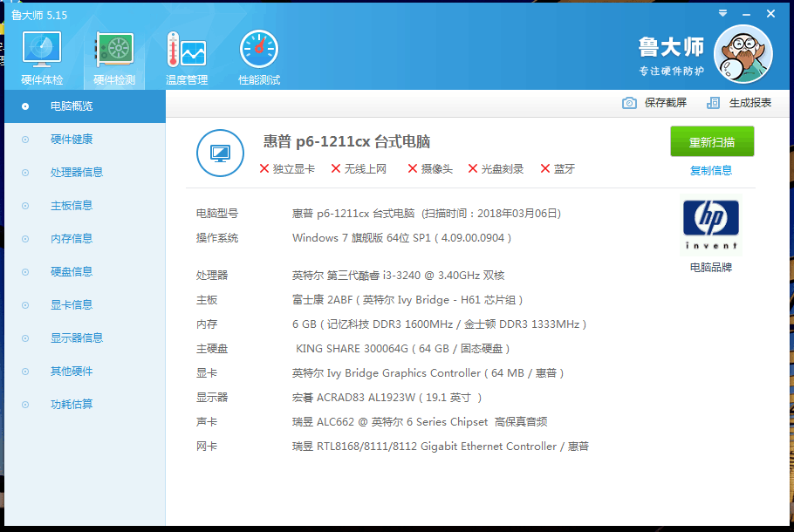Click the 复制信息 link
This screenshot has height=532, width=794.
coord(711,171)
